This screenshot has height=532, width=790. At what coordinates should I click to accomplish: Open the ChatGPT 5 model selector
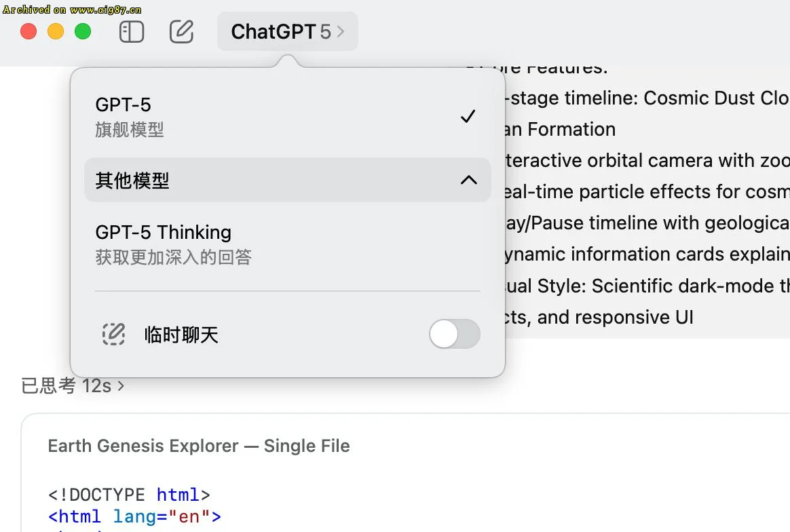click(x=288, y=32)
